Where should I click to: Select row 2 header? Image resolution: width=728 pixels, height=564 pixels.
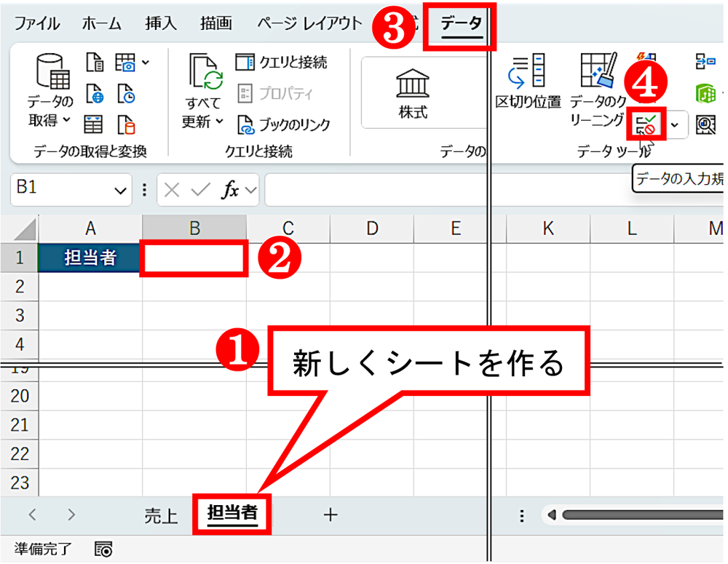(x=19, y=287)
